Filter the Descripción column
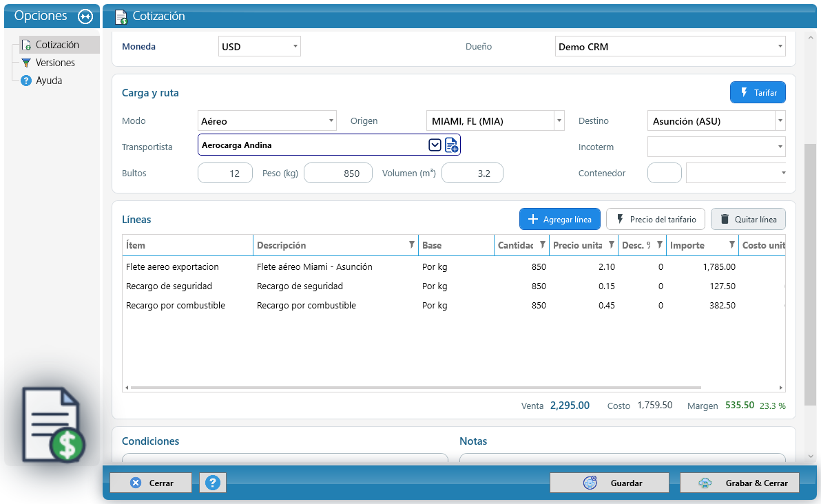The image size is (821, 504). pos(412,245)
